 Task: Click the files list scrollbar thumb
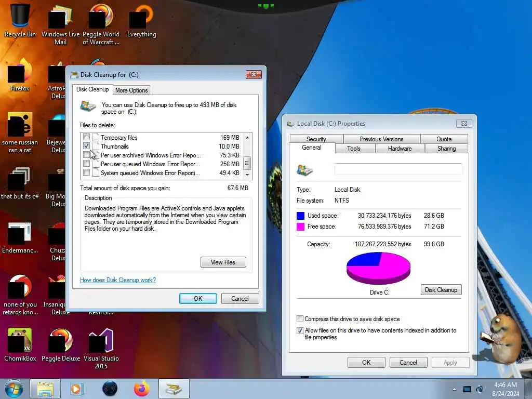(x=247, y=163)
